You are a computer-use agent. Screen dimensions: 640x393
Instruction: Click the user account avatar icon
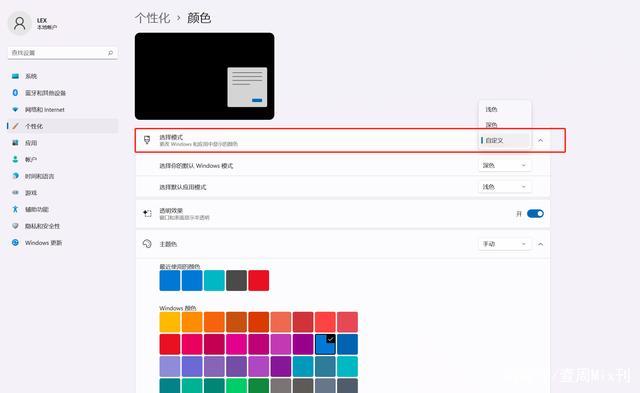tap(19, 23)
